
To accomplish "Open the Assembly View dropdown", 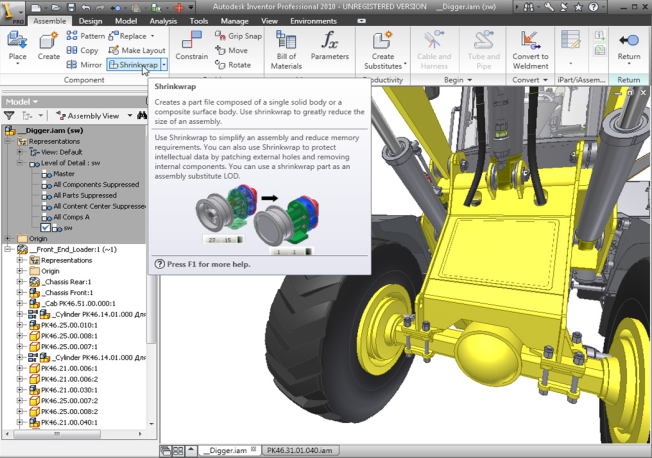I will (130, 116).
